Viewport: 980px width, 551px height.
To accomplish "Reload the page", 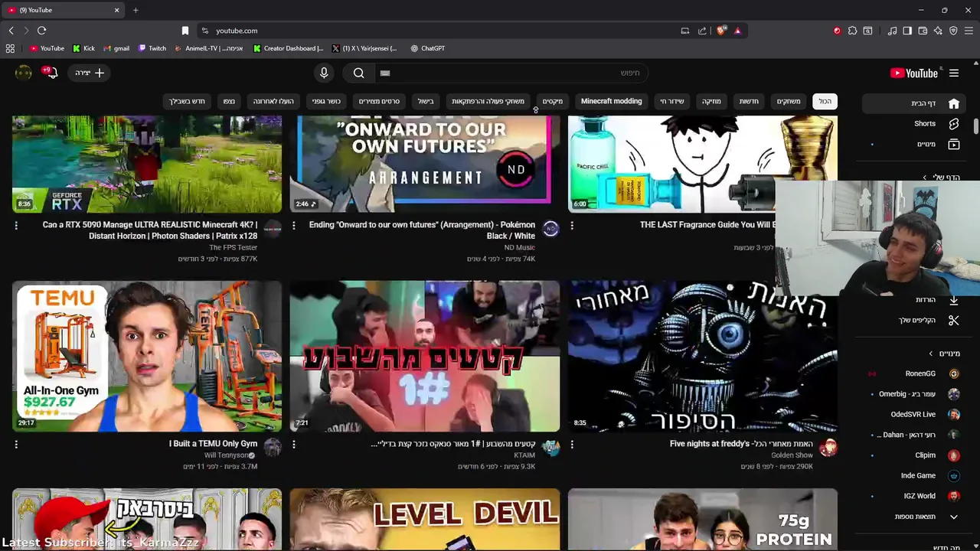I will click(41, 31).
